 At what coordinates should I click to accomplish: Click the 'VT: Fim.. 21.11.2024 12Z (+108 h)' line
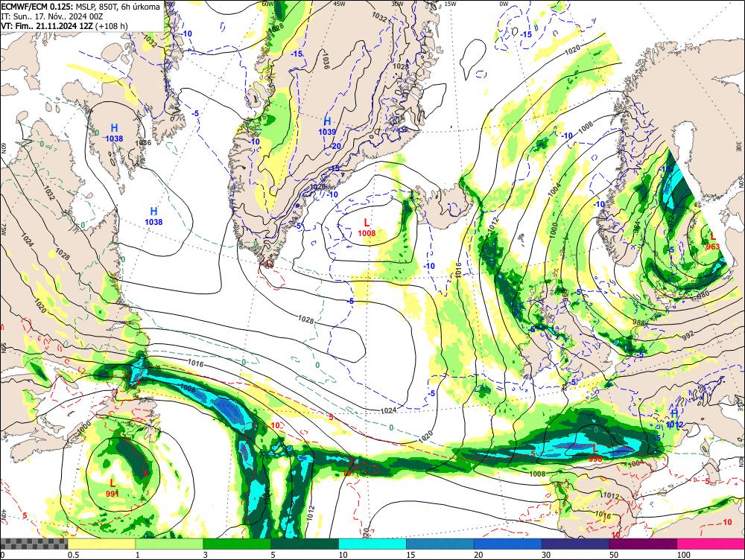pyautogui.click(x=64, y=25)
